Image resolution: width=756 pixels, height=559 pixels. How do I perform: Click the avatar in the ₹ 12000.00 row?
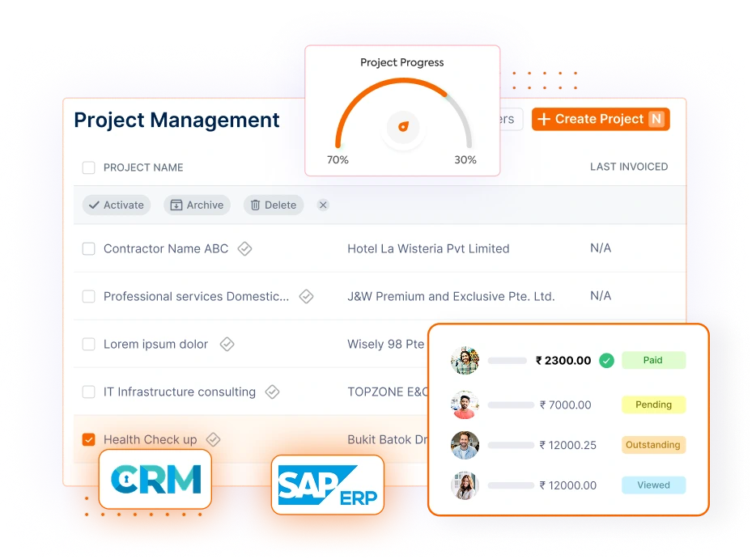click(465, 485)
